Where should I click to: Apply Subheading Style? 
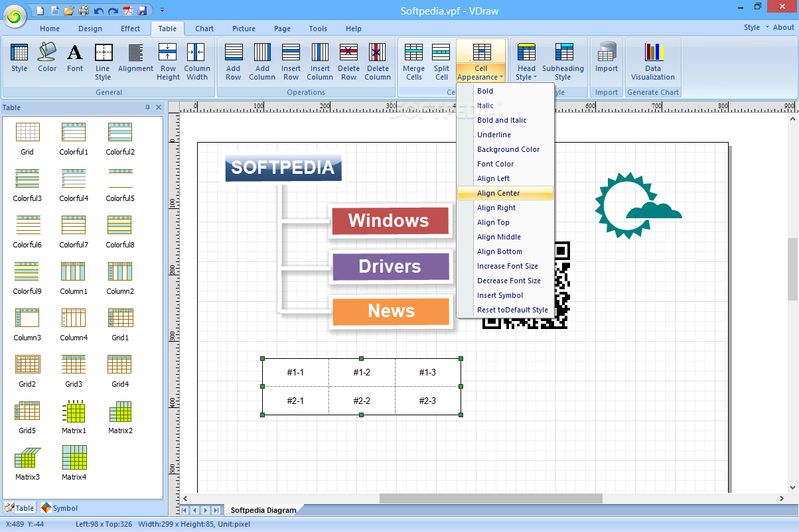click(563, 62)
